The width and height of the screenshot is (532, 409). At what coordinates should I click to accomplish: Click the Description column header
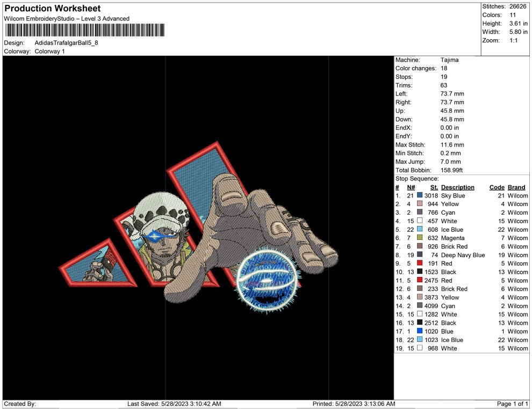click(458, 187)
